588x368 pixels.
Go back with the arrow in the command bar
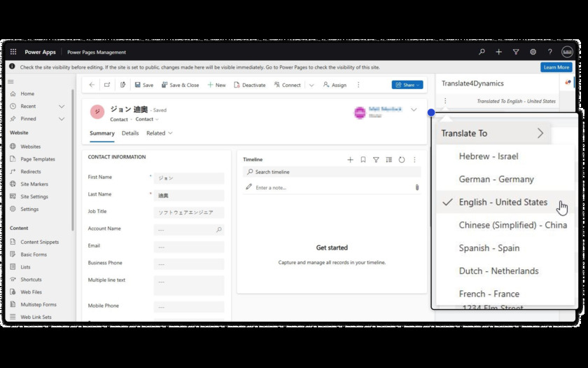[92, 85]
